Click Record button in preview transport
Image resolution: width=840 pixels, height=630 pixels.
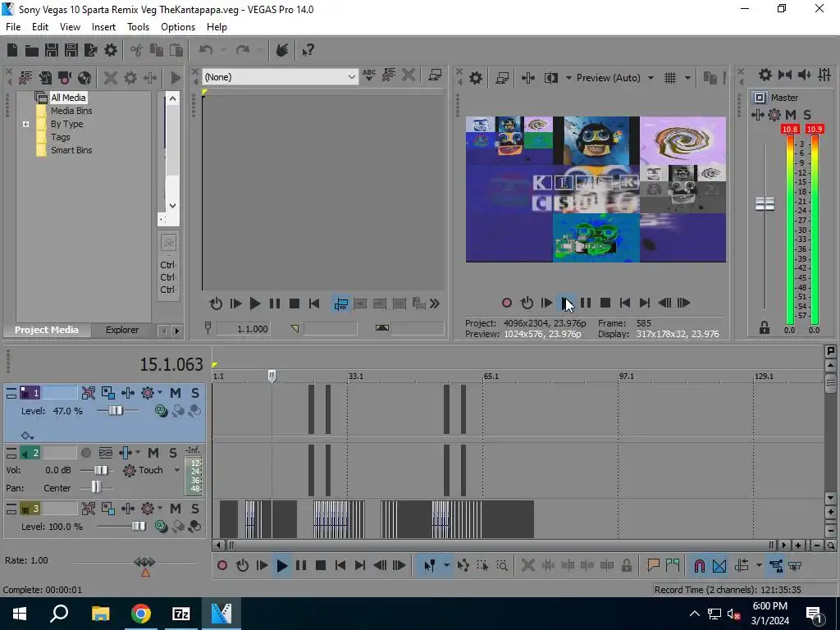tap(507, 304)
